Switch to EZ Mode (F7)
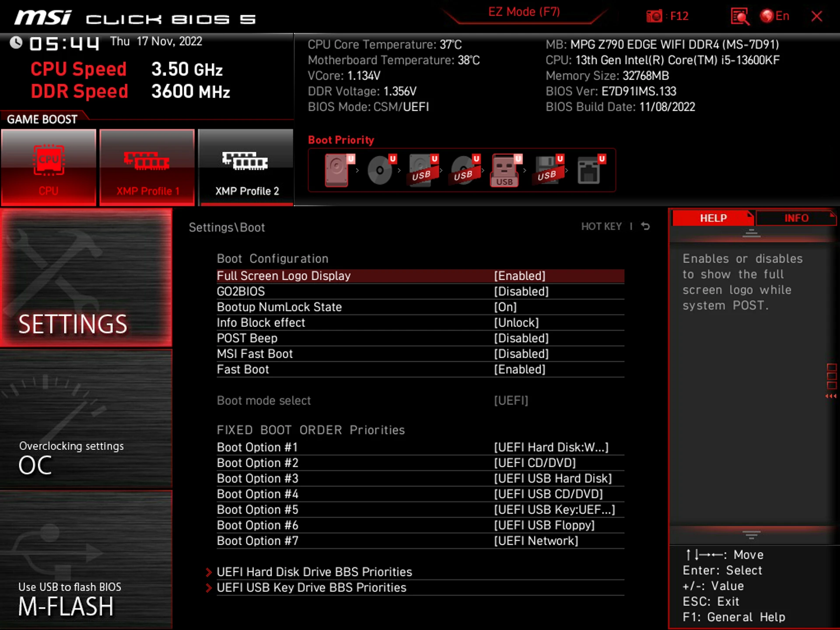 (524, 12)
